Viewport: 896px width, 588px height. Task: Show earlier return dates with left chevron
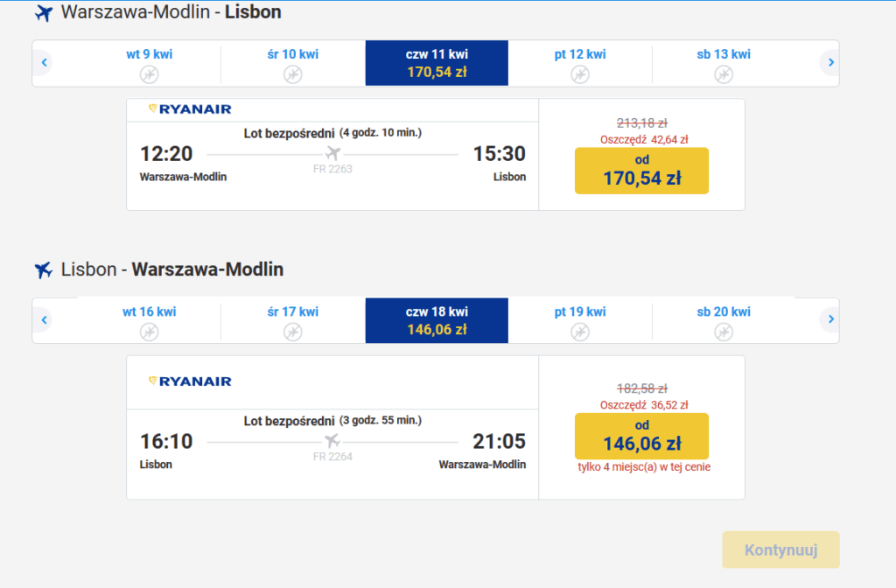pyautogui.click(x=44, y=319)
